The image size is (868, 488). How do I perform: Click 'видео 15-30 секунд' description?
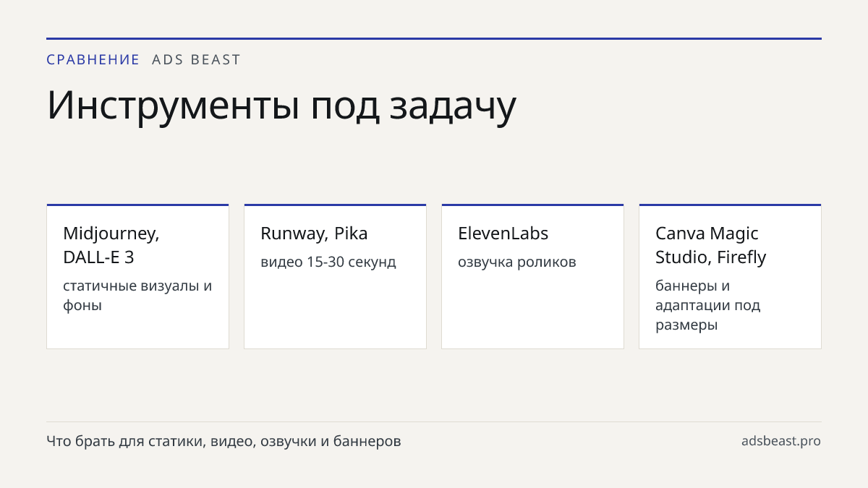coord(328,262)
